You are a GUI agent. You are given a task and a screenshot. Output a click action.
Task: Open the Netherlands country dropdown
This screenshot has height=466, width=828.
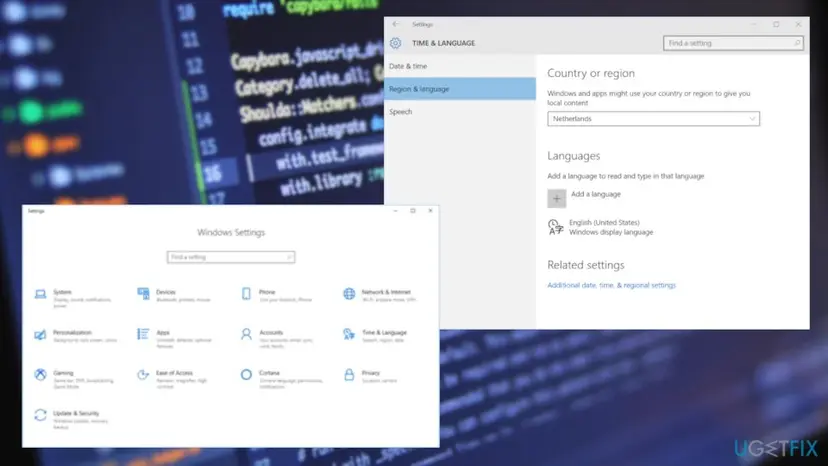tap(653, 119)
